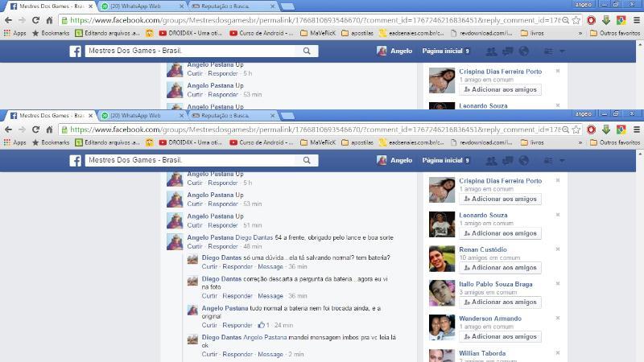The image size is (644, 362).
Task: Toggle the bookmark star in the lower address bar
Action: point(575,129)
